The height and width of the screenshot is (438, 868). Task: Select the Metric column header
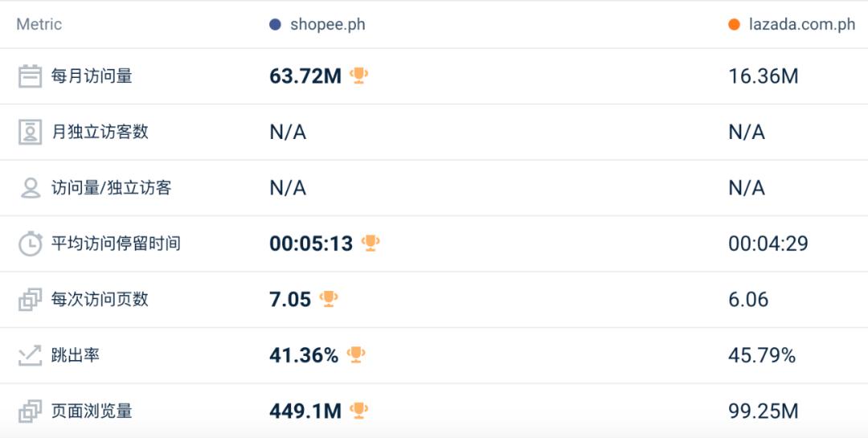click(39, 24)
